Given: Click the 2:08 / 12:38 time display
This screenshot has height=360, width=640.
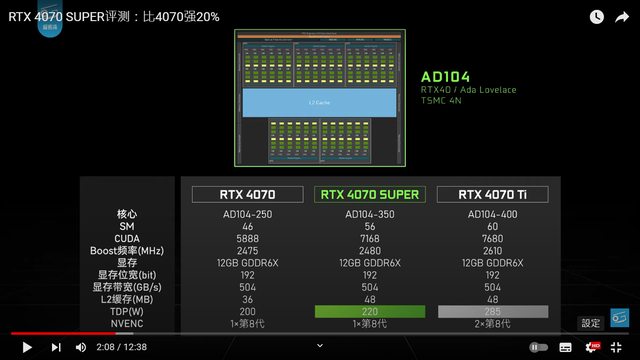Looking at the screenshot, I should point(121,347).
